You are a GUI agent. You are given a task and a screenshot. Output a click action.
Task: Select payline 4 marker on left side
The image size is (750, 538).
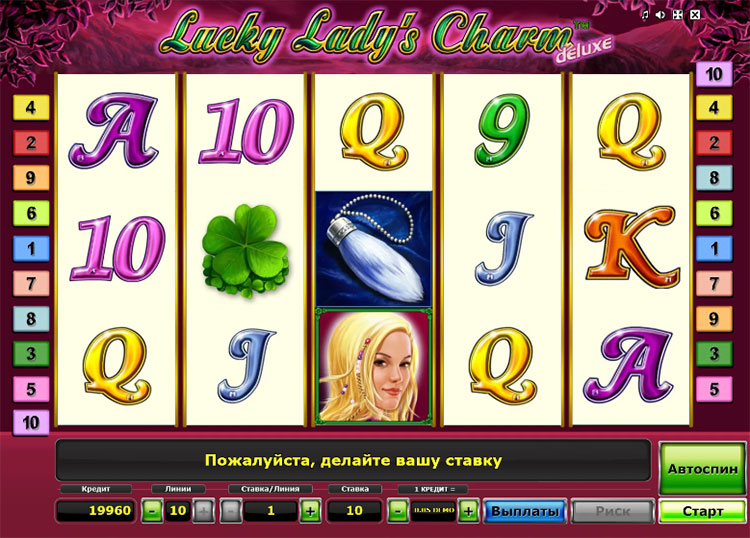coord(31,107)
